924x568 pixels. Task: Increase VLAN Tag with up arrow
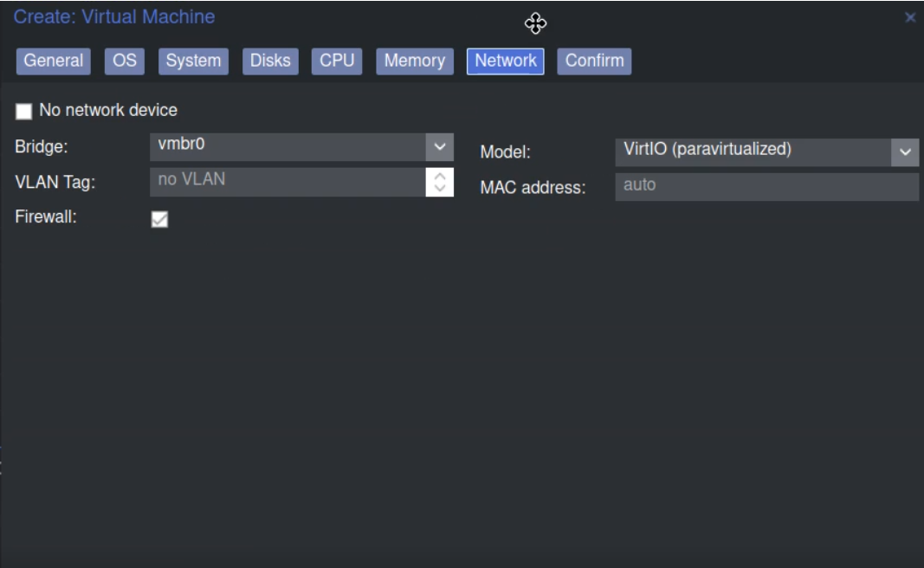click(x=440, y=175)
